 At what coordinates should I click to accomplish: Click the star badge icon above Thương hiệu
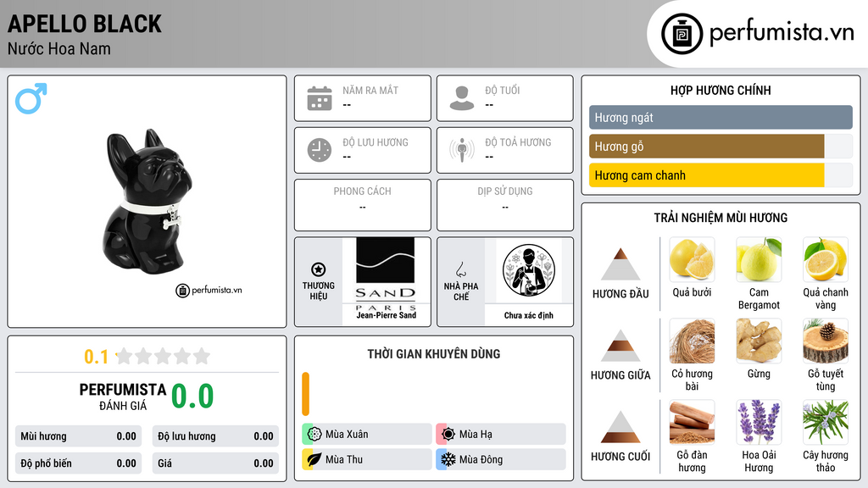[x=319, y=269]
